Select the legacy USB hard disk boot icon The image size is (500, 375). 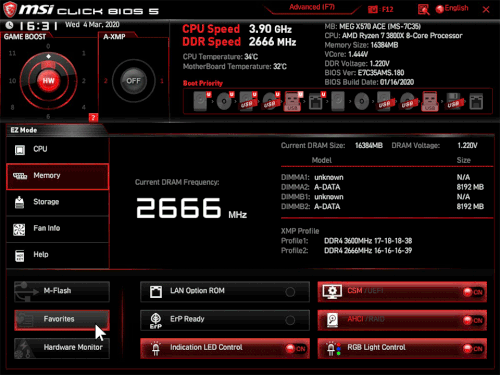[385, 101]
